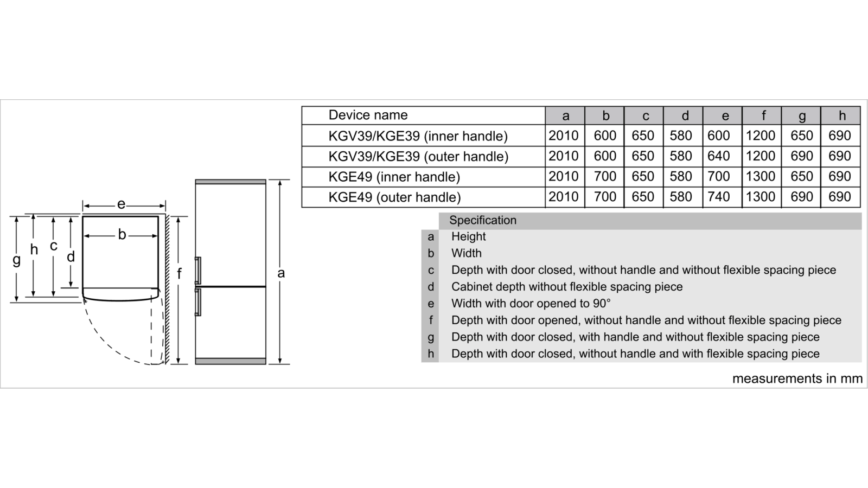Screen dimensions: 868x488
Task: Click the lower door handle on the fridge drawing
Action: (198, 303)
